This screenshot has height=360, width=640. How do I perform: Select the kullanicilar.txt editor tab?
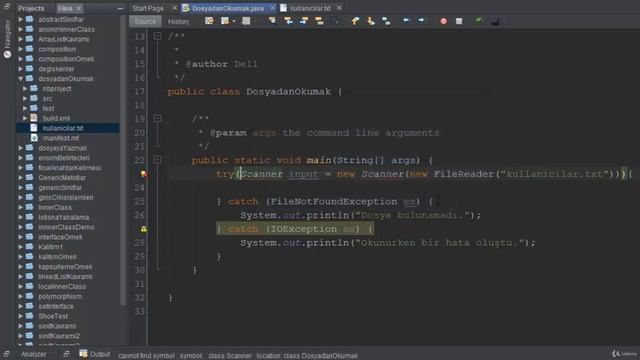point(310,8)
